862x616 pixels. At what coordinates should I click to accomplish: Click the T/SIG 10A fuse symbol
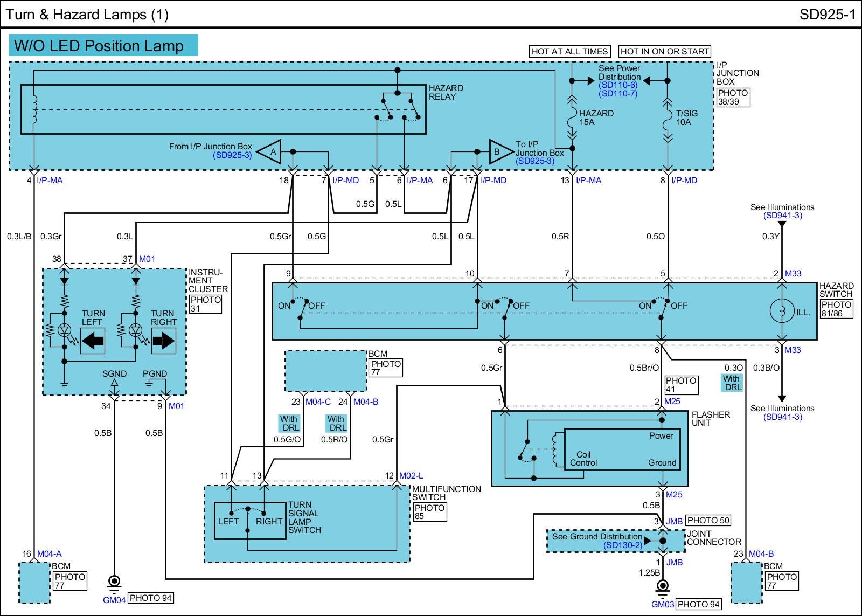(668, 118)
